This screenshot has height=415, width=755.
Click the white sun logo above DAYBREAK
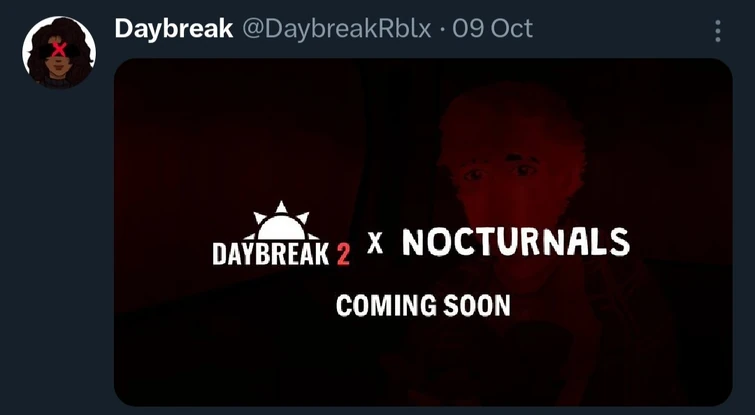coord(281,221)
